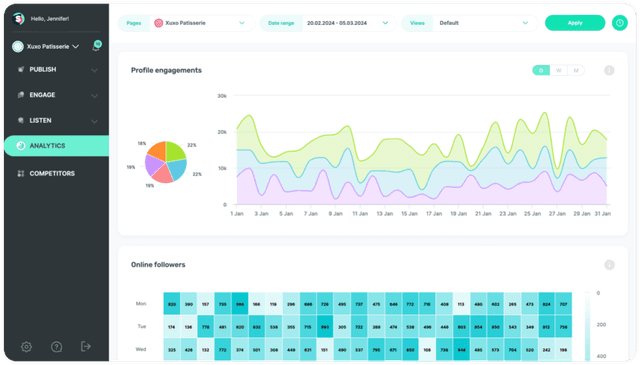
Task: Click the '30k' y-axis label
Action: coord(222,96)
